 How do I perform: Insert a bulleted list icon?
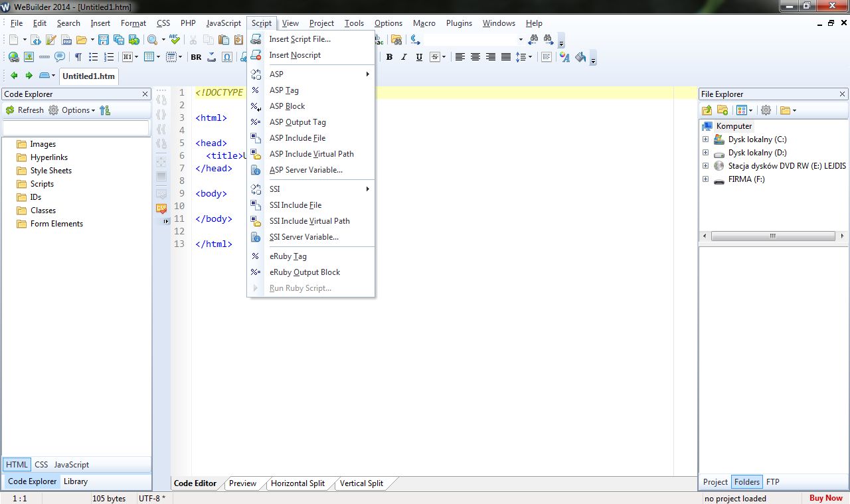tap(94, 57)
